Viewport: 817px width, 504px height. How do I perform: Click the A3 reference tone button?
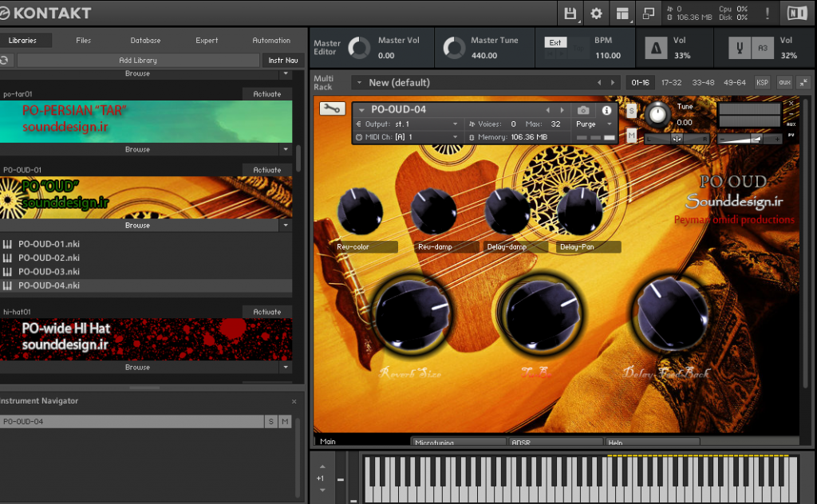tap(762, 49)
